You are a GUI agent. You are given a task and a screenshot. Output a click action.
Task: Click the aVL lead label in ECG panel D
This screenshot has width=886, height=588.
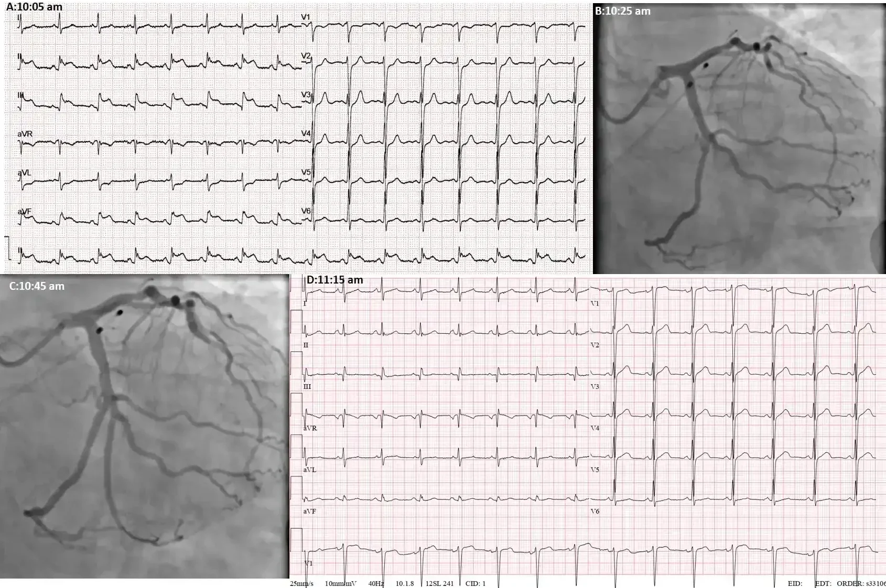pyautogui.click(x=310, y=470)
